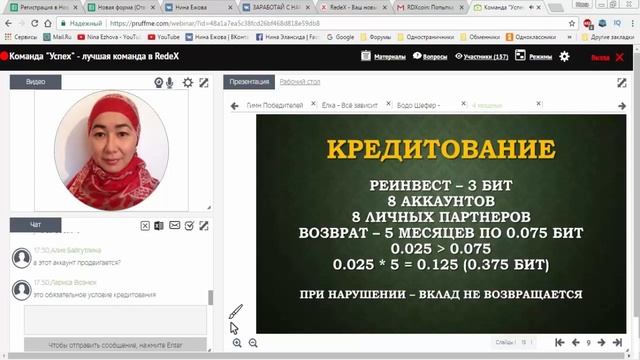The image size is (640, 360).
Task: Bookmark this page with star icon
Action: point(571,23)
